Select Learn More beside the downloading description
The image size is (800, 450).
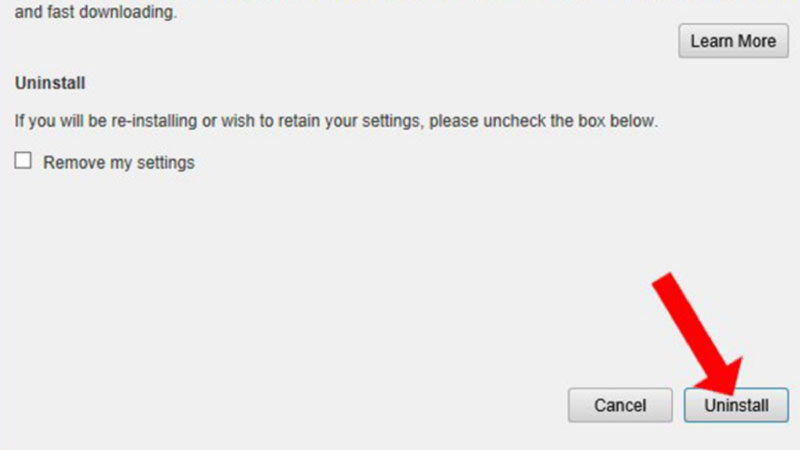click(733, 41)
